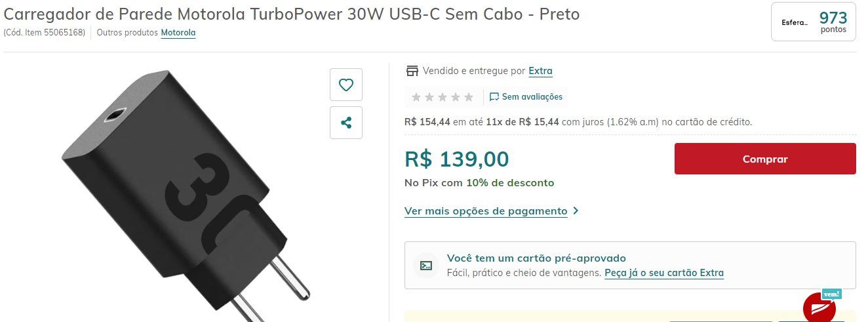Click the Comprar button
Screen dimensions: 868x322
[765, 159]
